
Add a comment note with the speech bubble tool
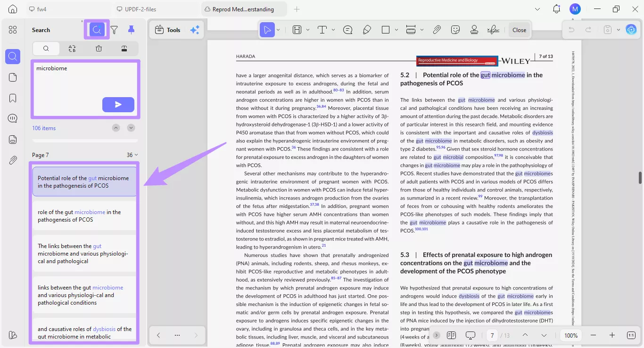tap(348, 30)
